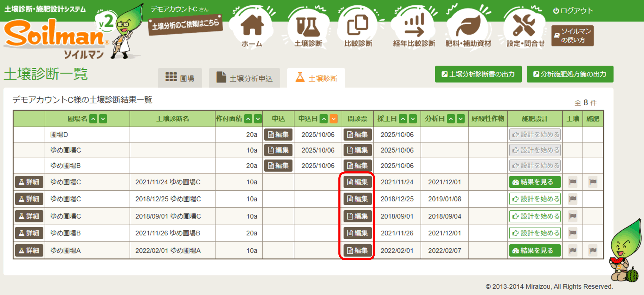Sort 採土日 column ascending
This screenshot has height=295, width=644.
(x=403, y=119)
